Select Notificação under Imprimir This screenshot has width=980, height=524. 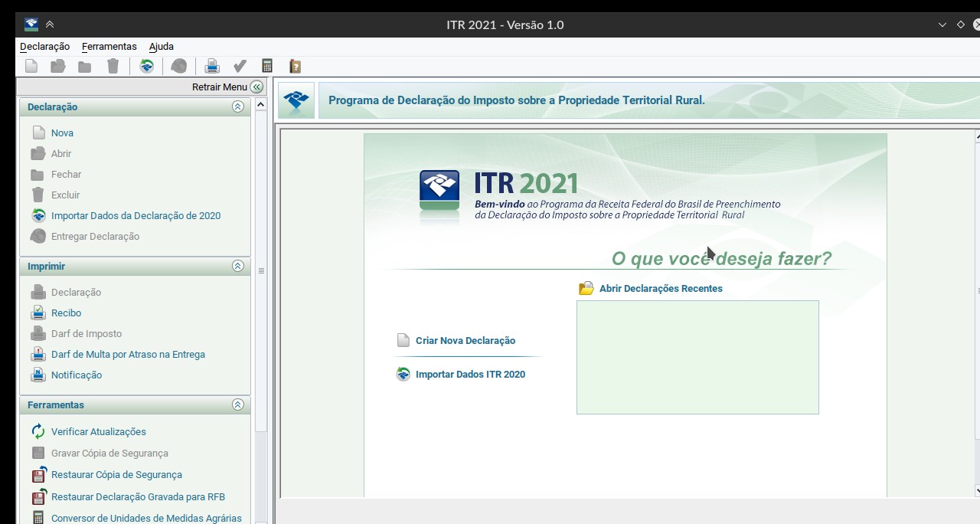(x=77, y=375)
